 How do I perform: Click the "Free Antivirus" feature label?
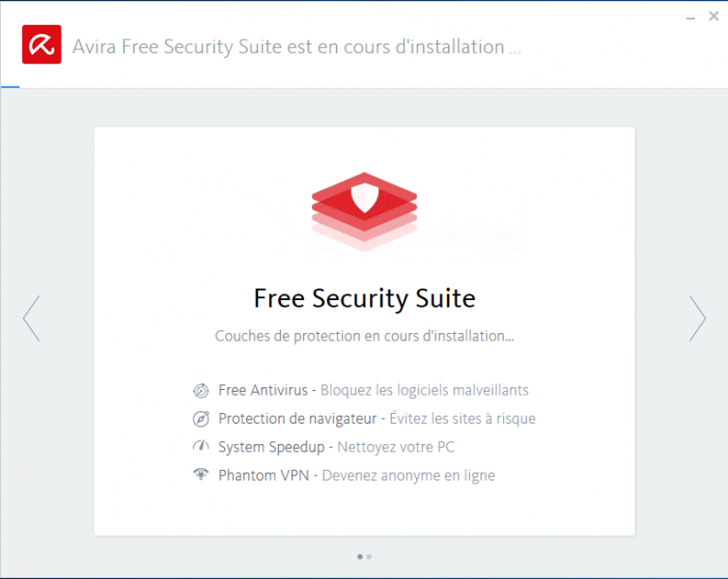(263, 391)
